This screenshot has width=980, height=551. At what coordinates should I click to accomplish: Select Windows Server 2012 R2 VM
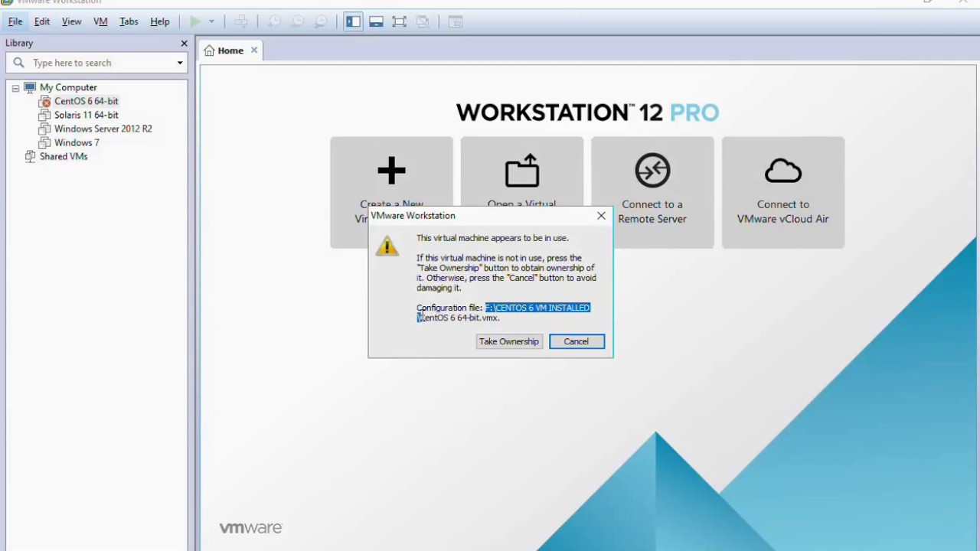point(103,129)
